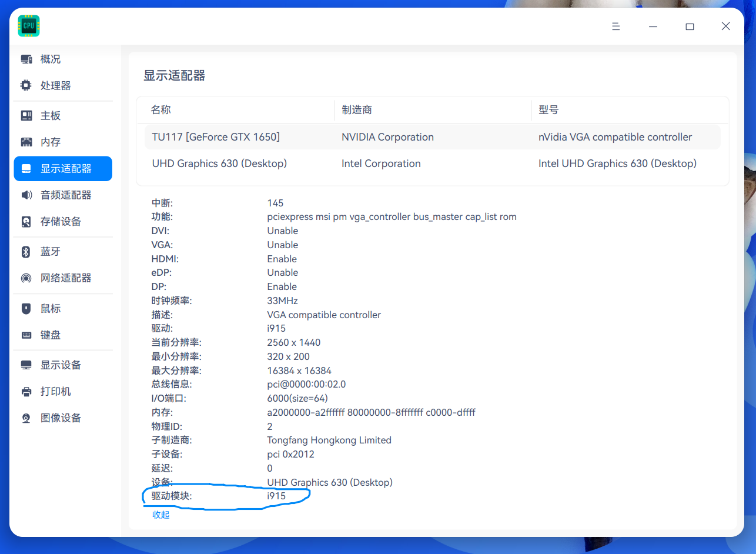Click the Intel Corporation manufacturer cell
The height and width of the screenshot is (554, 756).
(381, 163)
